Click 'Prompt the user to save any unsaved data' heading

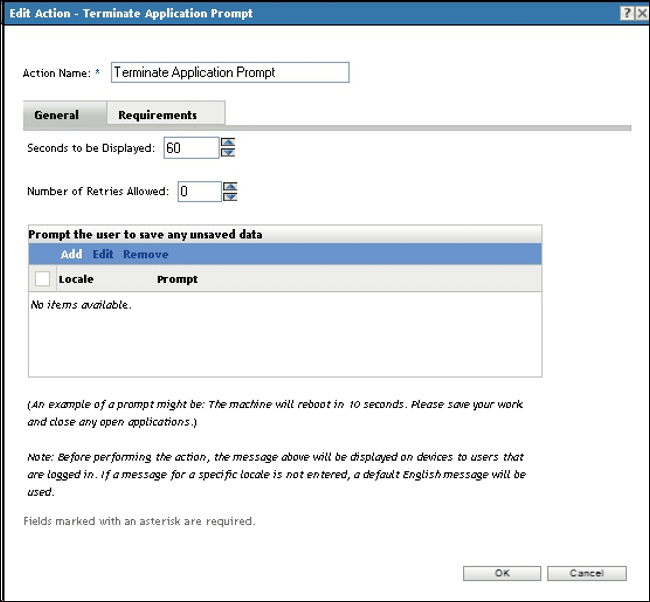(x=145, y=235)
